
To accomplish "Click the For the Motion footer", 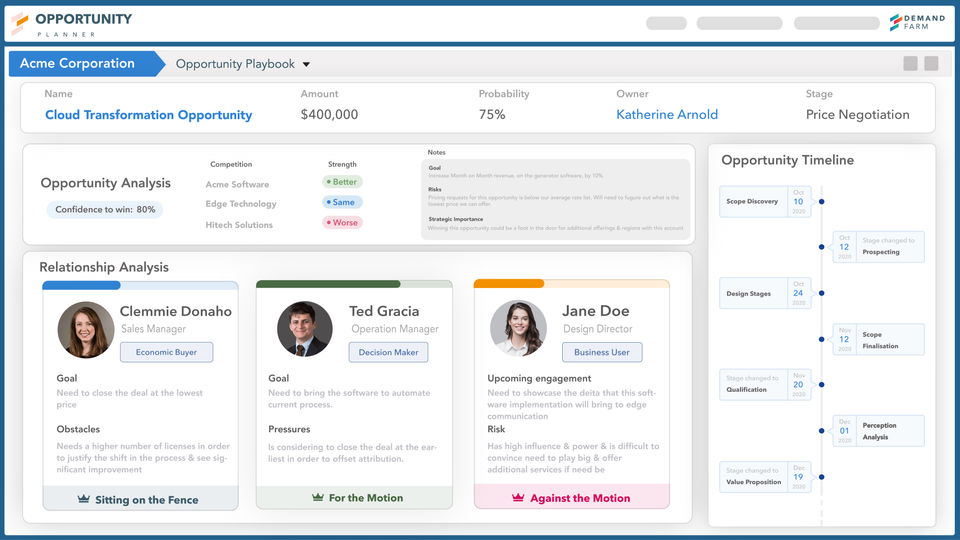I will pos(354,497).
